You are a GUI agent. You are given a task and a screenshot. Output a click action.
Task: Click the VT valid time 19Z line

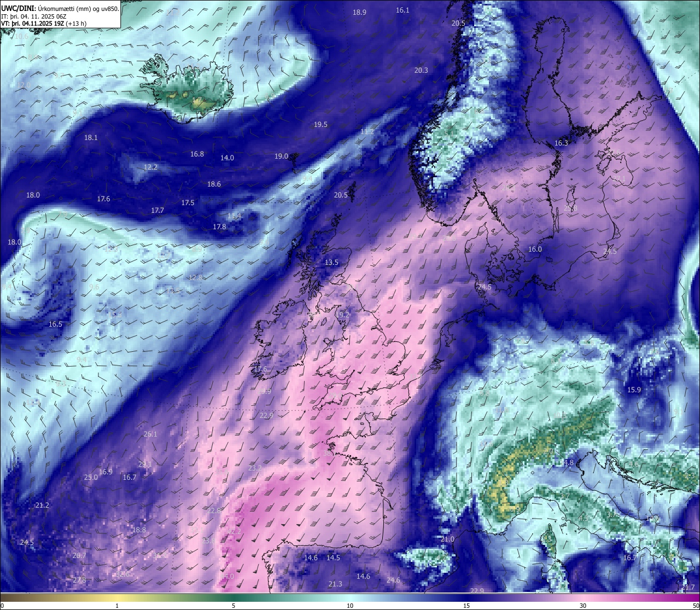pyautogui.click(x=44, y=24)
